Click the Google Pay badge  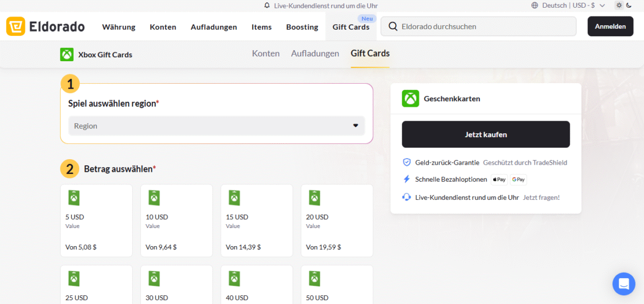click(519, 180)
